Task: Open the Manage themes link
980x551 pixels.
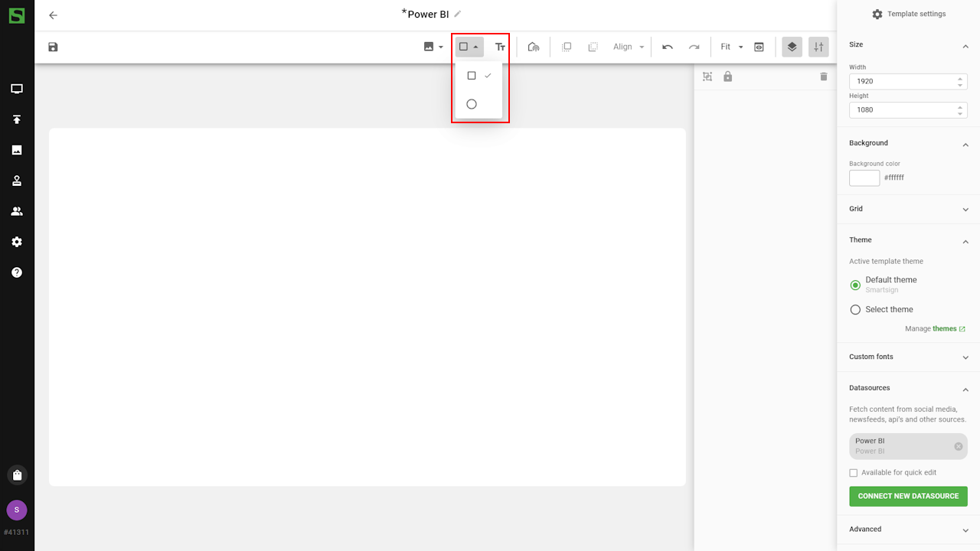Action: 944,329
